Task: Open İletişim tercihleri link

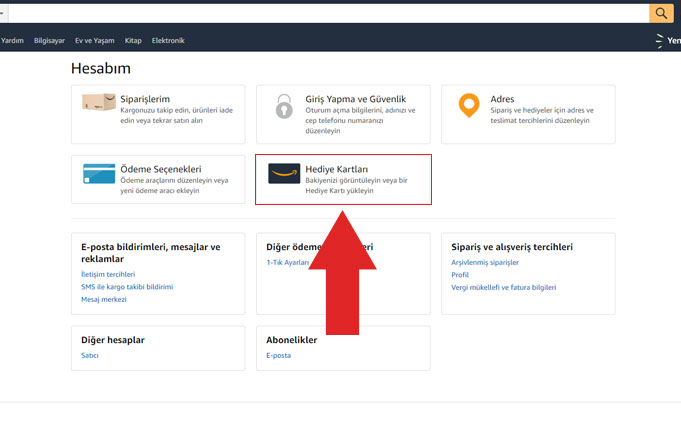Action: click(108, 274)
